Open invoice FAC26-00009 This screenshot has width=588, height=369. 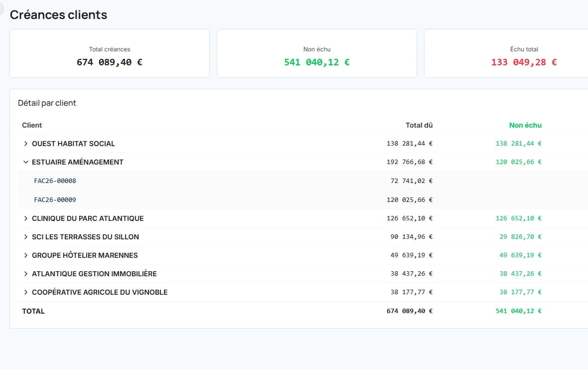coord(55,199)
